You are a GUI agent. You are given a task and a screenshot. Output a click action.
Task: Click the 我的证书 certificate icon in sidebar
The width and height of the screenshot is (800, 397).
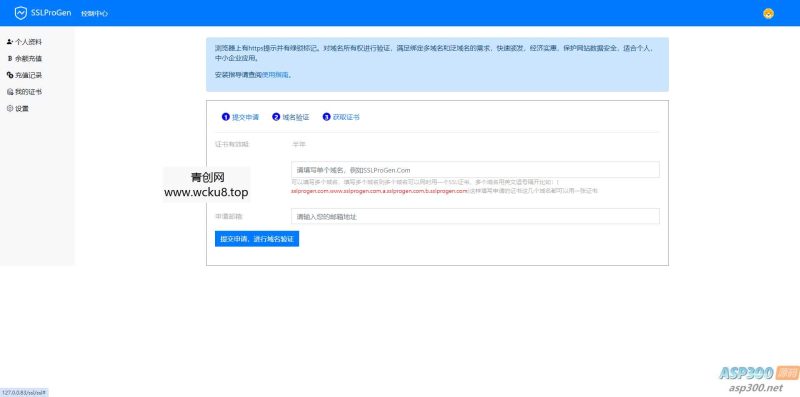[x=10, y=92]
